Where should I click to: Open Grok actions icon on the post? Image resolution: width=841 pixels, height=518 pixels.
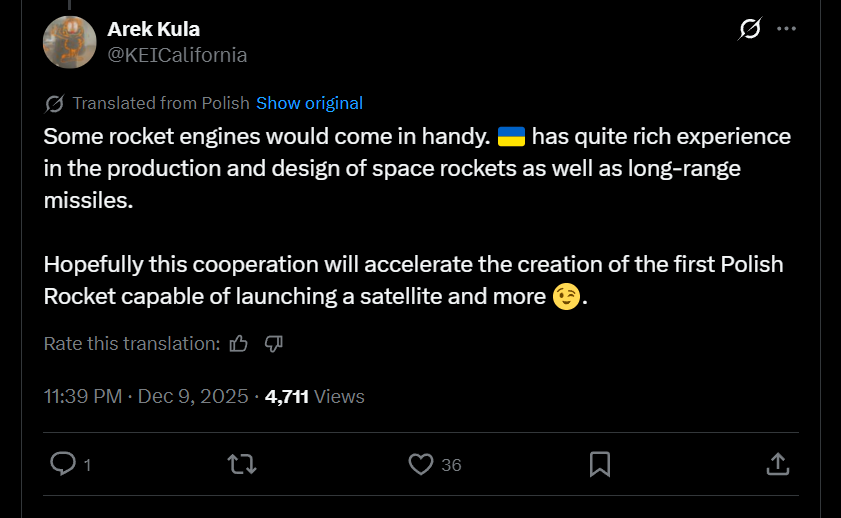749,30
